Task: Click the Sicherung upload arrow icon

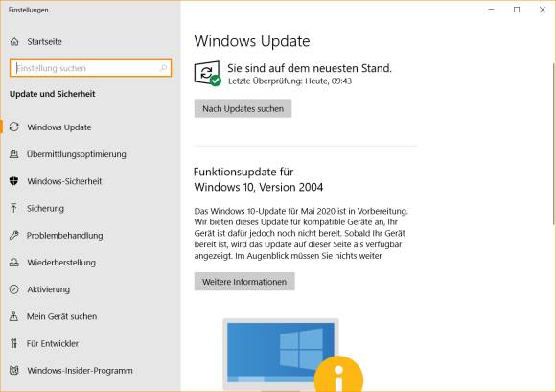Action: (13, 208)
